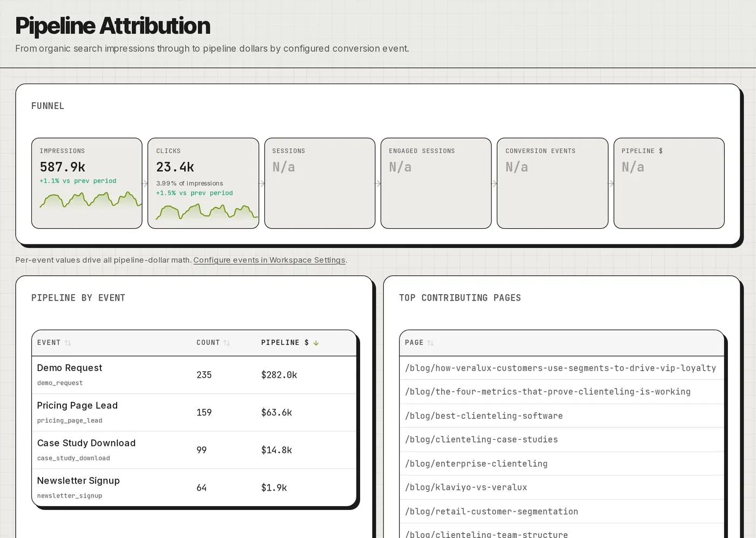Click the 23.4k clicks value
756x538 pixels.
pos(175,167)
